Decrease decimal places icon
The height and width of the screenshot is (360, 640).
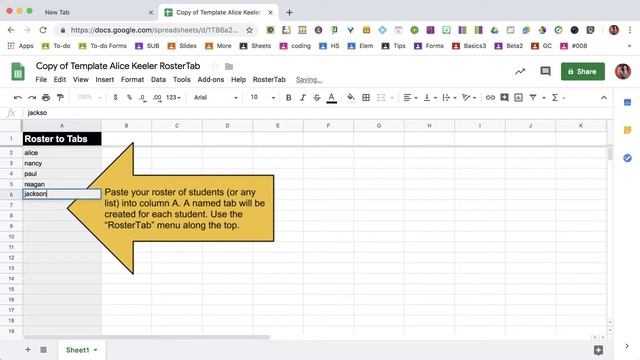point(142,98)
